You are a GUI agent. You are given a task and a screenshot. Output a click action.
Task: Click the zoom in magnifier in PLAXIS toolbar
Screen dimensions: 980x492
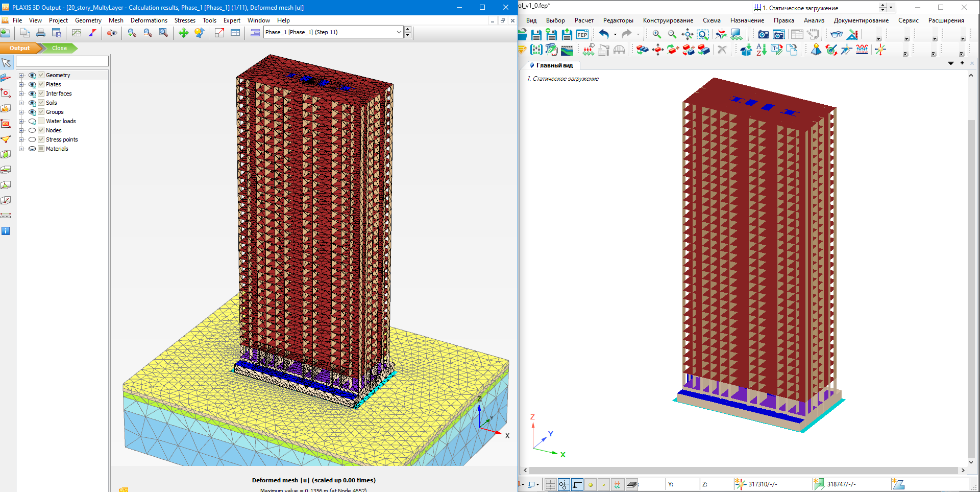tap(132, 33)
